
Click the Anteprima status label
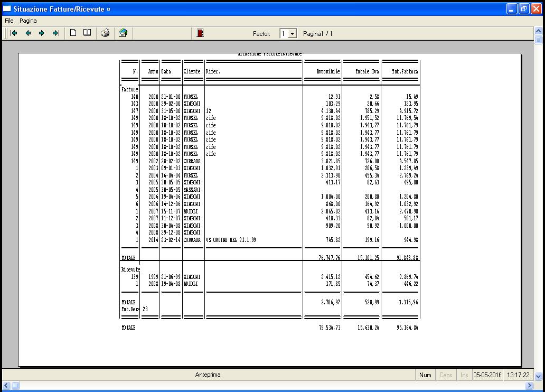208,375
